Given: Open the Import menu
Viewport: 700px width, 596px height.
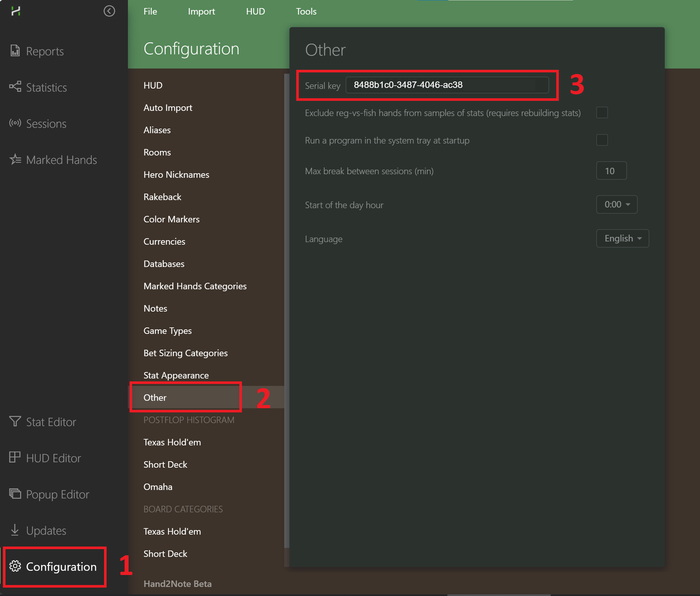Looking at the screenshot, I should [201, 12].
